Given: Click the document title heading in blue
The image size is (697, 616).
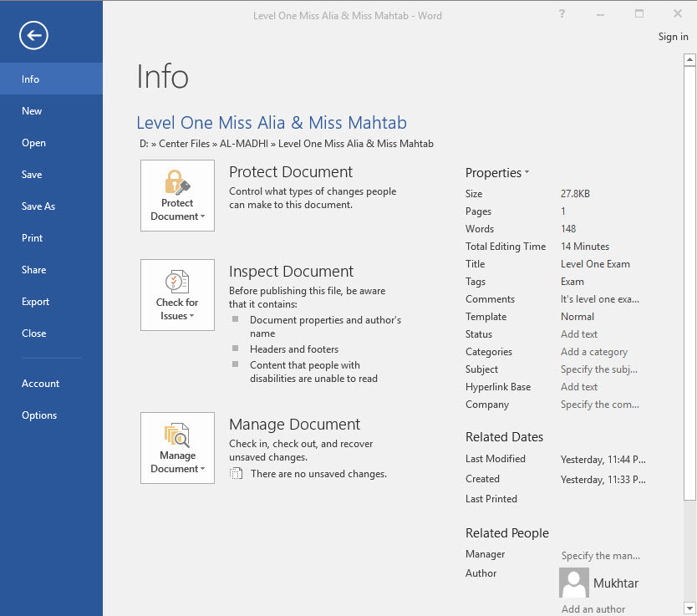Looking at the screenshot, I should click(x=272, y=123).
